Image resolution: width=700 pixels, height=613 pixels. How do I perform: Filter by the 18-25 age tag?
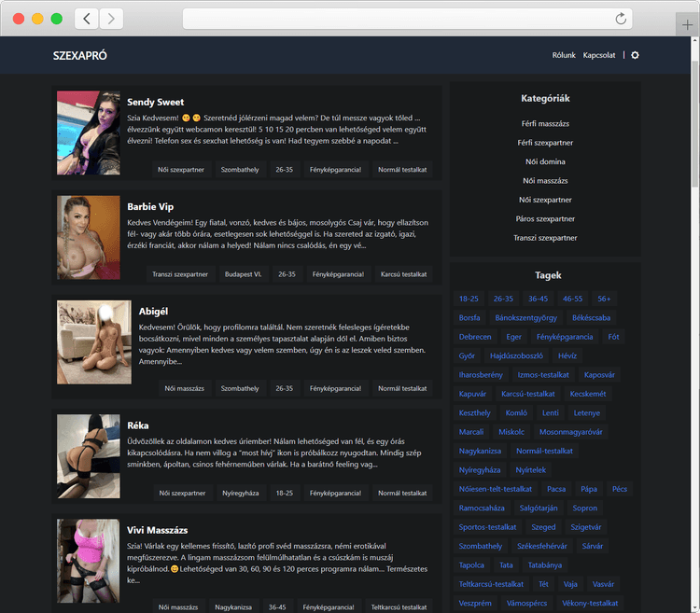point(469,299)
